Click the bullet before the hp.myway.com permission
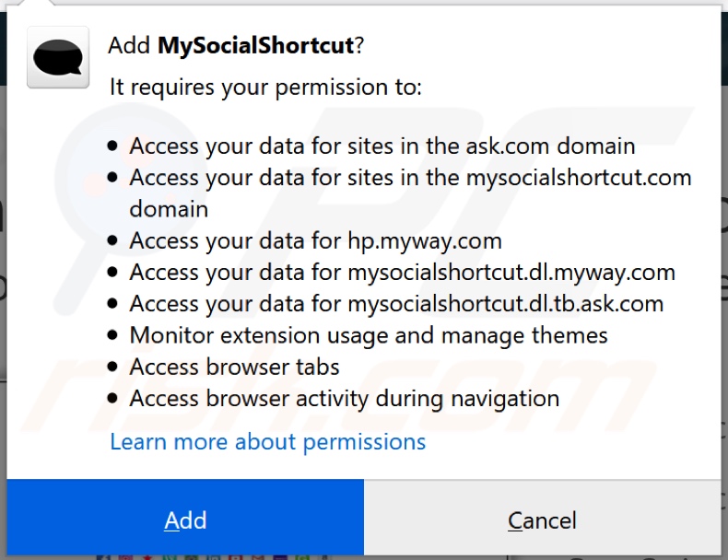 pyautogui.click(x=113, y=242)
